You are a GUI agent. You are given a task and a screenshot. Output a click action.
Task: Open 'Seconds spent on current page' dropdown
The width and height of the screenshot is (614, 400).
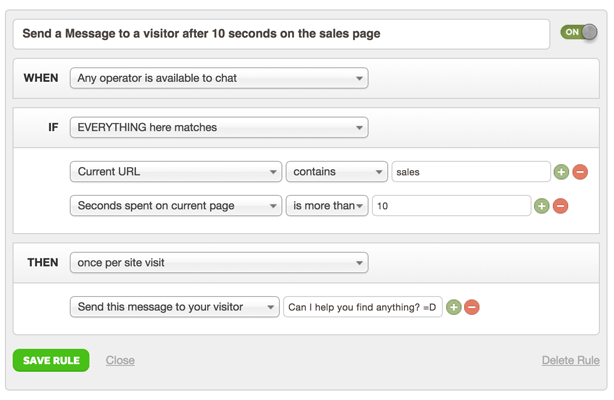pyautogui.click(x=175, y=206)
